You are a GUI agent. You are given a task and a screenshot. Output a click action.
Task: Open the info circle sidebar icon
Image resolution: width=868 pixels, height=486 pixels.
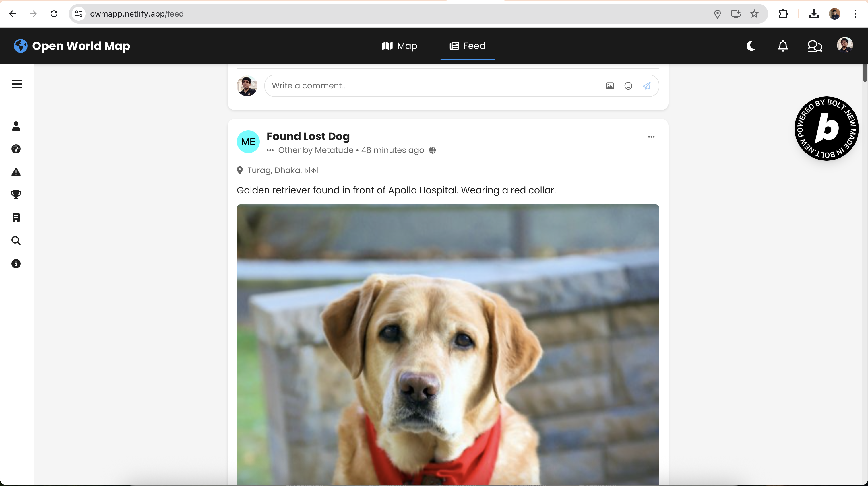tap(16, 264)
